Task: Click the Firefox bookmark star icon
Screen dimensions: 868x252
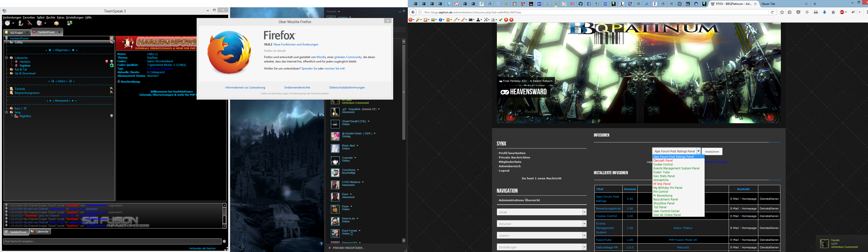Action: 782,12
